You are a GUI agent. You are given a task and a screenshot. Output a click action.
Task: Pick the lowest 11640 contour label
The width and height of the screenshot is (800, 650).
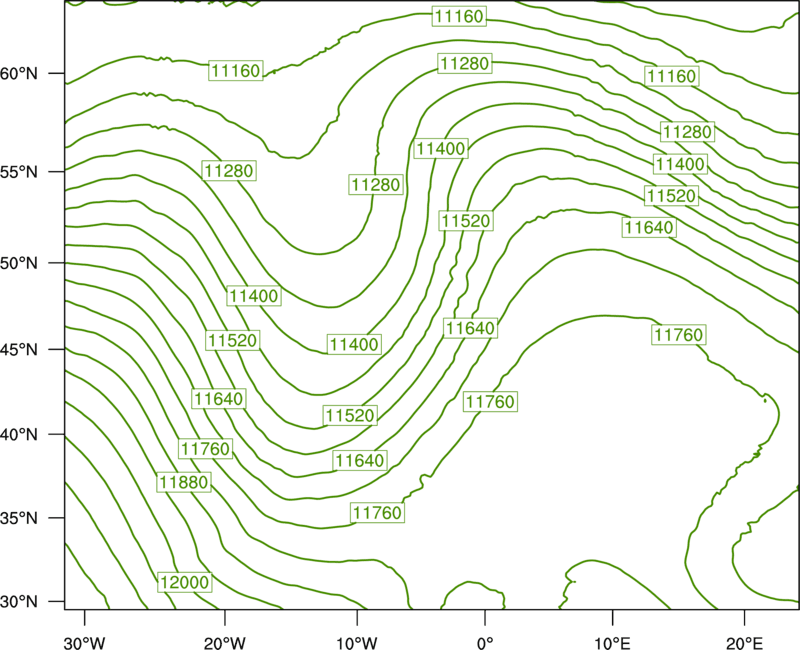pos(360,461)
